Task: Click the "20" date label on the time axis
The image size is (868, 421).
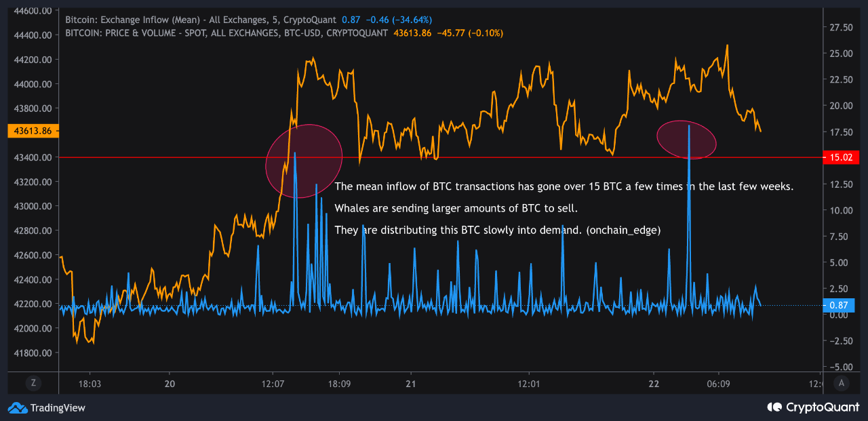Action: (x=169, y=383)
